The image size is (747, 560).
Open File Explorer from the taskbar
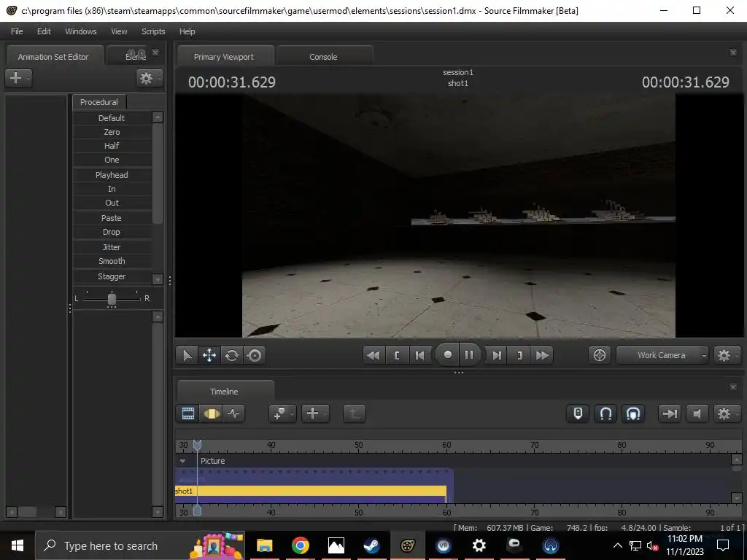[264, 545]
